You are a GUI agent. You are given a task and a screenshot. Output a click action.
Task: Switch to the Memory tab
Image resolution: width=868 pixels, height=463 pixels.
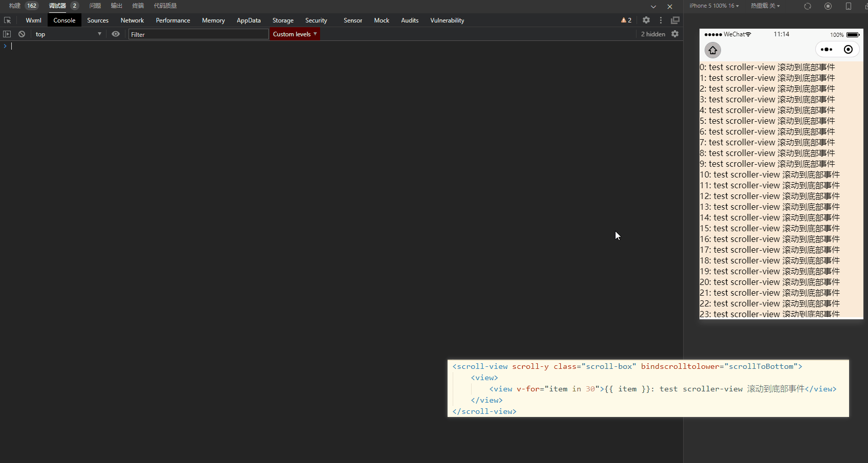click(214, 20)
